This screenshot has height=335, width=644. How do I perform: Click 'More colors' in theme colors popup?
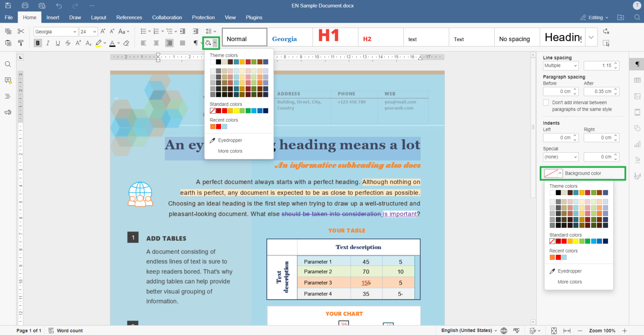tap(230, 151)
